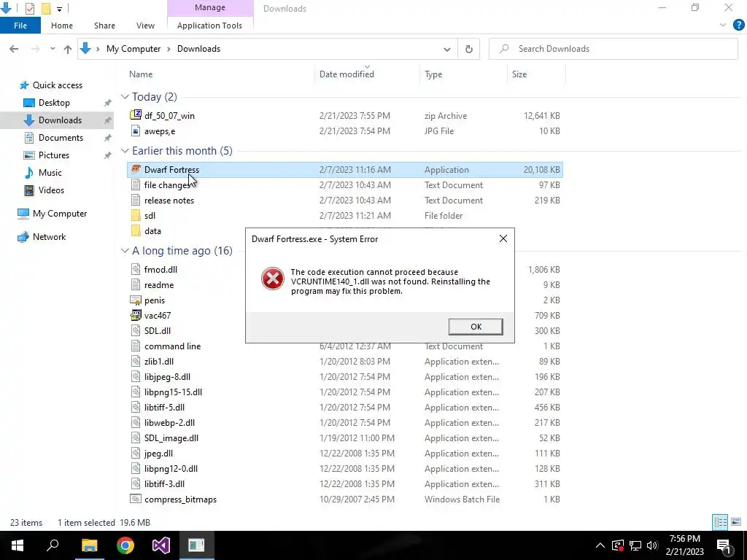Refresh the Downloads folder listing

click(469, 49)
